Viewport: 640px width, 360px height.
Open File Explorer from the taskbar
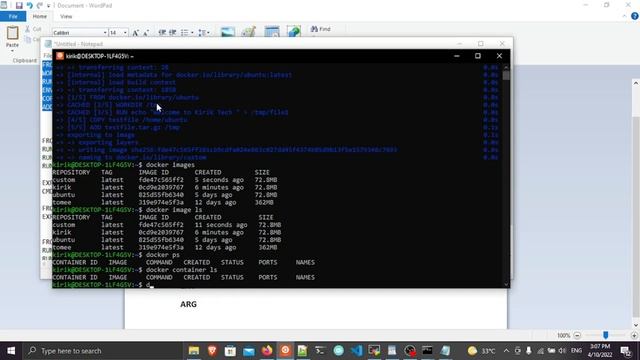coord(194,351)
